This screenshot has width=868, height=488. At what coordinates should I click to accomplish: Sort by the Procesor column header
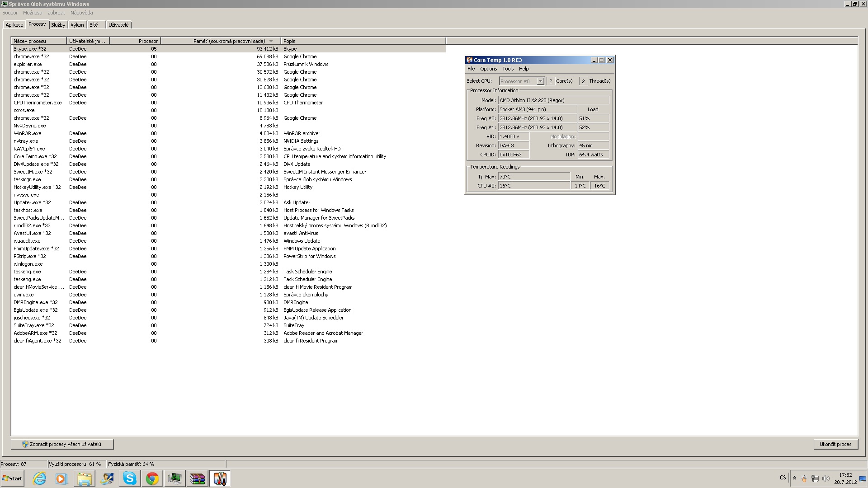[135, 41]
